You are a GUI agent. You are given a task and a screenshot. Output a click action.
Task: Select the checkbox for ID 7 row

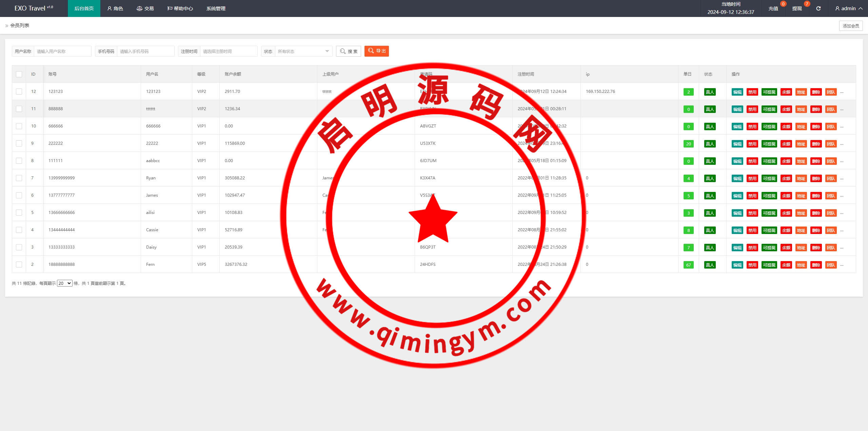point(19,178)
